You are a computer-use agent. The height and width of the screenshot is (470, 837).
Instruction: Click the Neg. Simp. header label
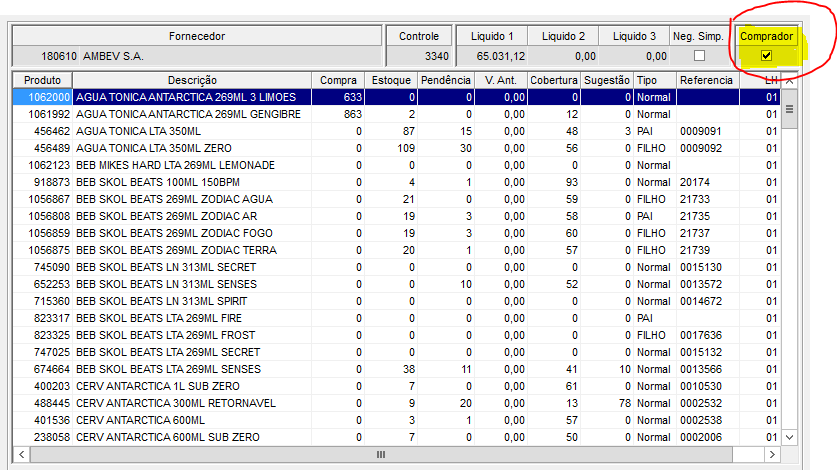click(698, 36)
